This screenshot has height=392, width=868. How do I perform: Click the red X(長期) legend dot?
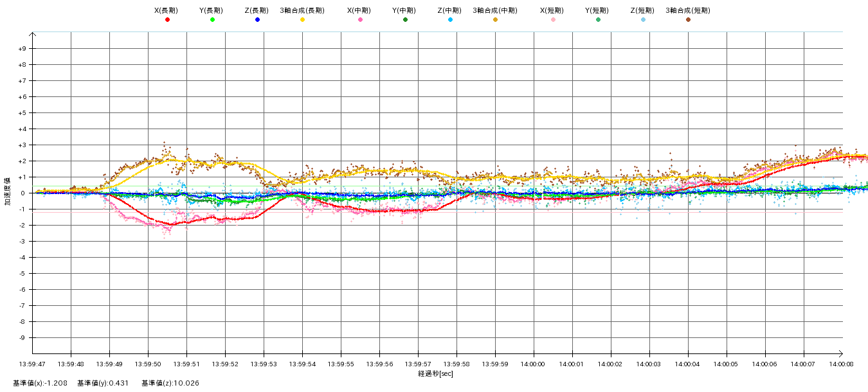pyautogui.click(x=167, y=20)
